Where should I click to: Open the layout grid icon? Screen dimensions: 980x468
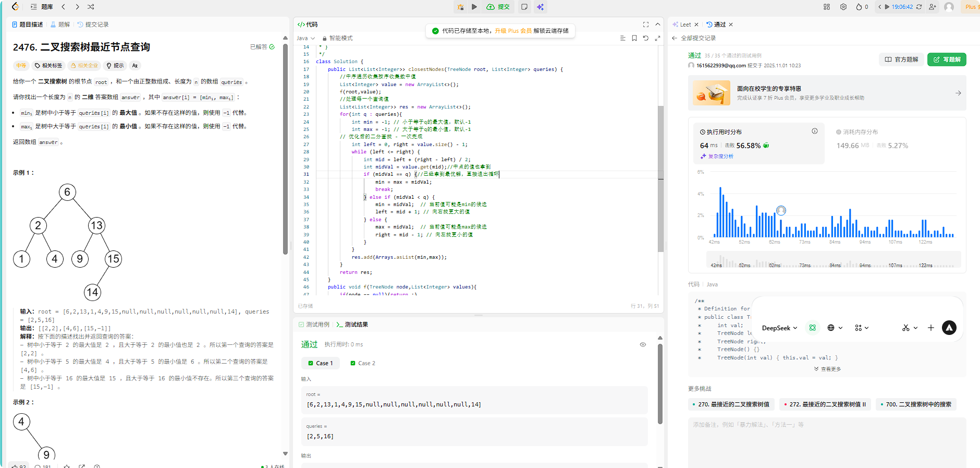827,7
